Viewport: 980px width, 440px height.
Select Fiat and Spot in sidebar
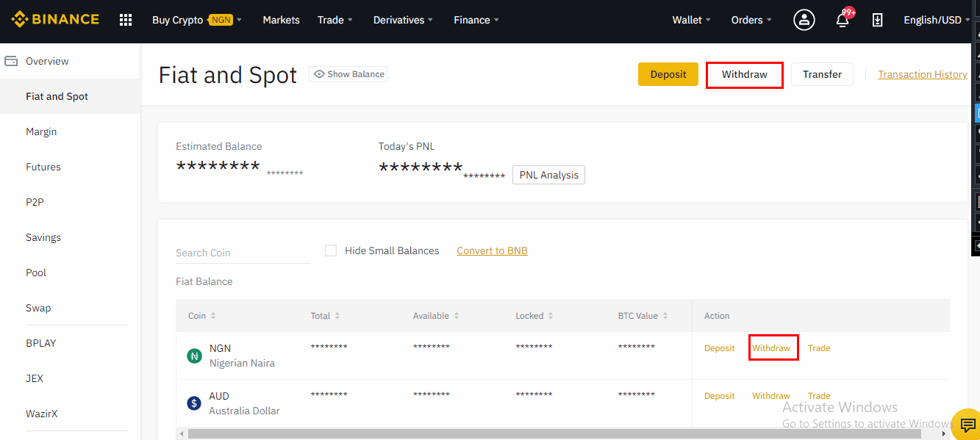(70, 96)
